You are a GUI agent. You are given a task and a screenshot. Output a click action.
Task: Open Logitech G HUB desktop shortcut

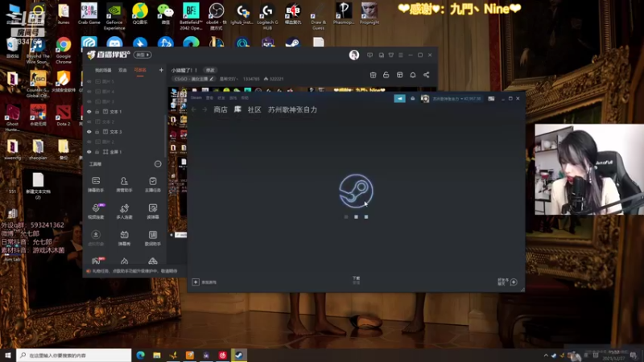click(x=267, y=16)
